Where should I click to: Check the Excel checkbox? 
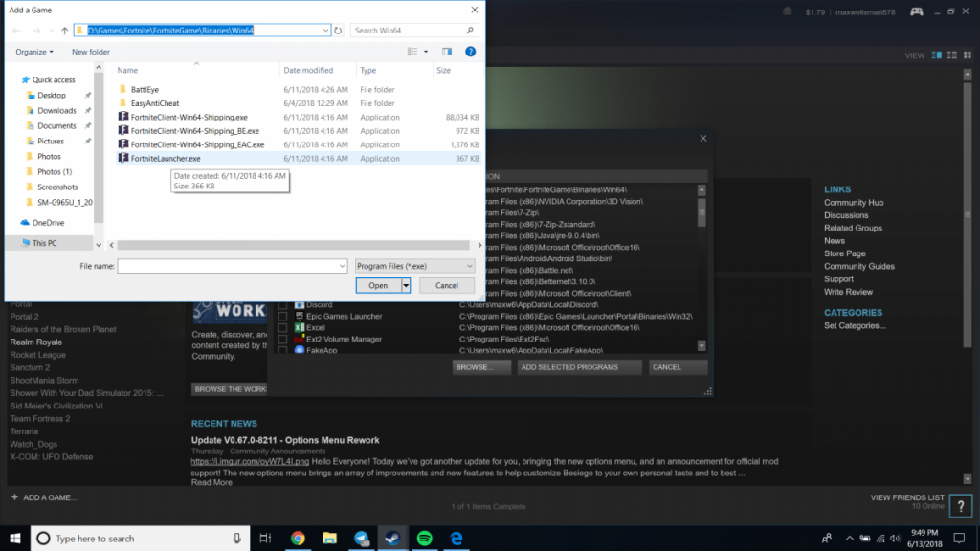[x=282, y=327]
